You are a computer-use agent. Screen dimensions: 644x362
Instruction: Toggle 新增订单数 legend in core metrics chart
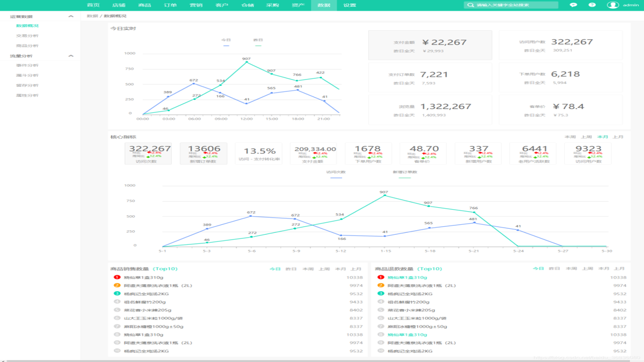tap(405, 174)
